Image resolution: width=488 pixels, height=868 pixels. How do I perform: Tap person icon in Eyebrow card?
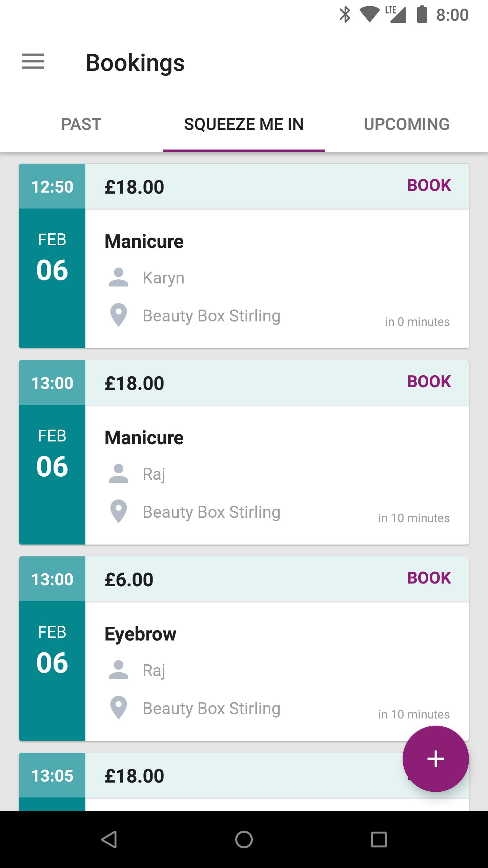coord(119,670)
